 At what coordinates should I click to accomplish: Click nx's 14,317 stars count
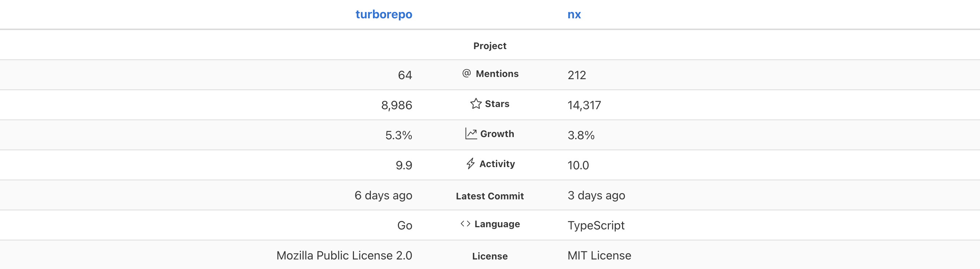point(584,105)
